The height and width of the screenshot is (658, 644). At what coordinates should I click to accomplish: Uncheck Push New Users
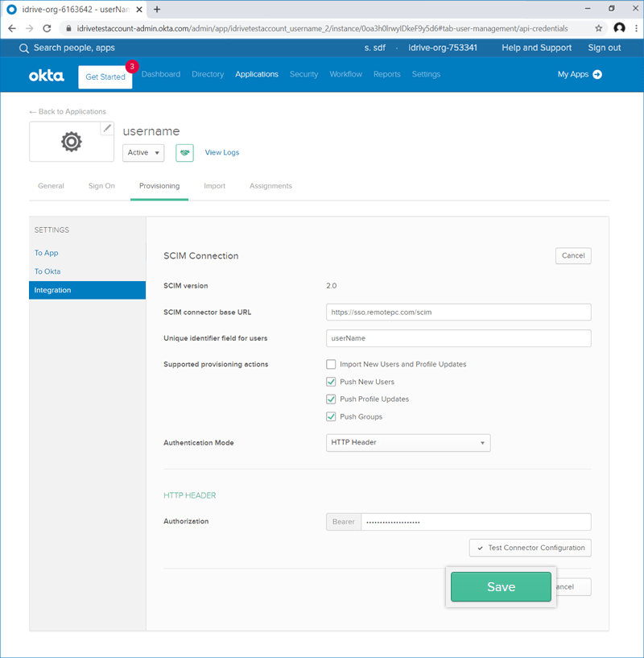(331, 382)
